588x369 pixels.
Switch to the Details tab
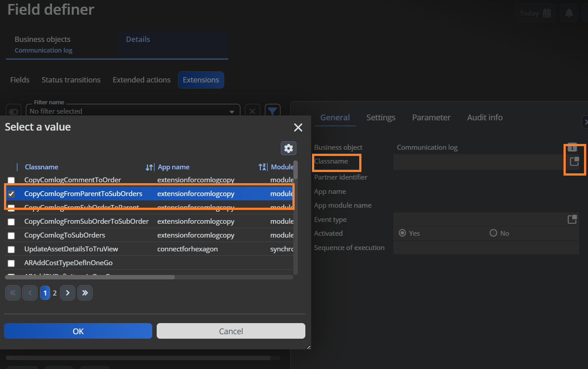pyautogui.click(x=173, y=44)
